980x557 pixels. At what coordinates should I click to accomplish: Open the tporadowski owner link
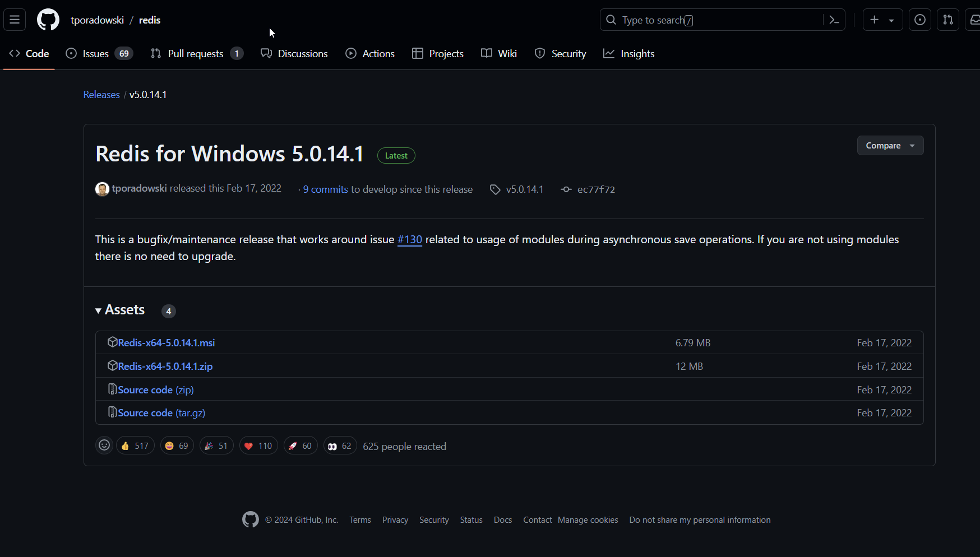(x=97, y=20)
